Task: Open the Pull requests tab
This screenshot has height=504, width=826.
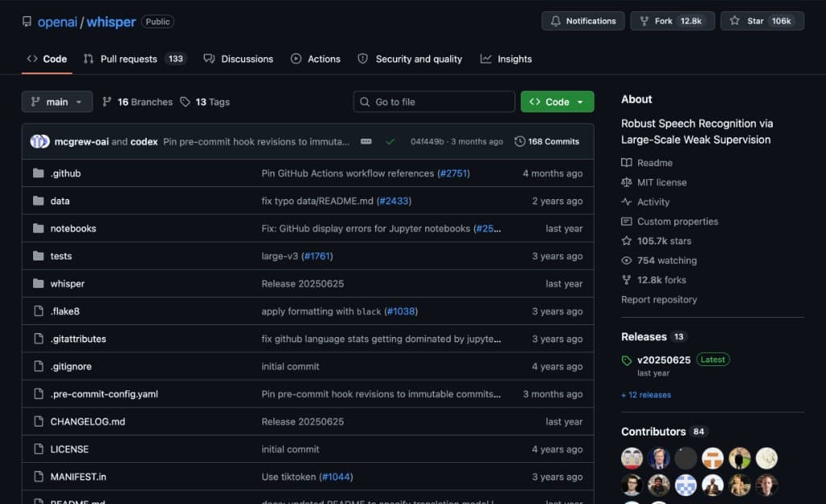Action: (x=135, y=59)
